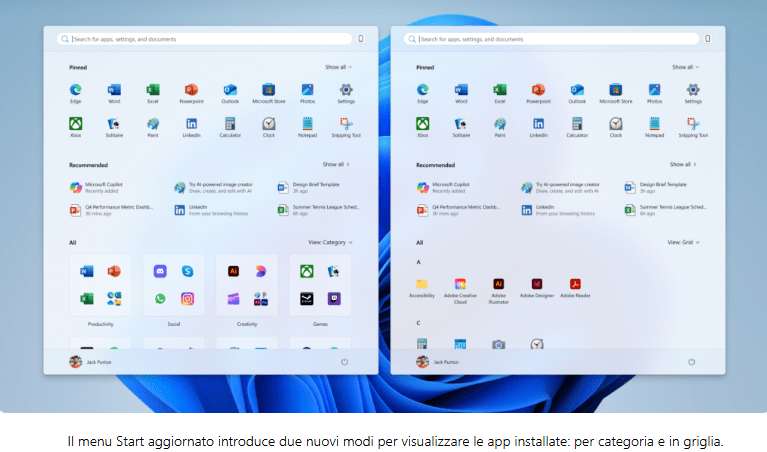This screenshot has height=452, width=767.
Task: Open Microsoft Store in the right Start menu
Action: coord(615,91)
